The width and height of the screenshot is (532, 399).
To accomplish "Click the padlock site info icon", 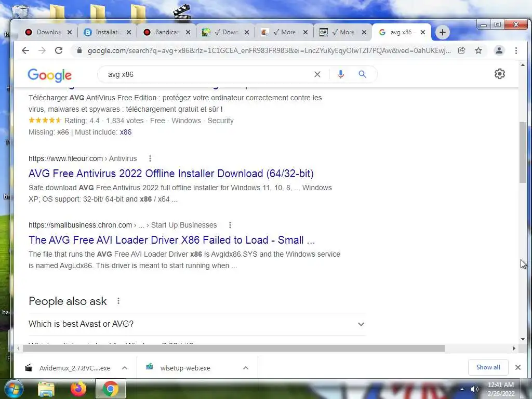I will 79,50.
